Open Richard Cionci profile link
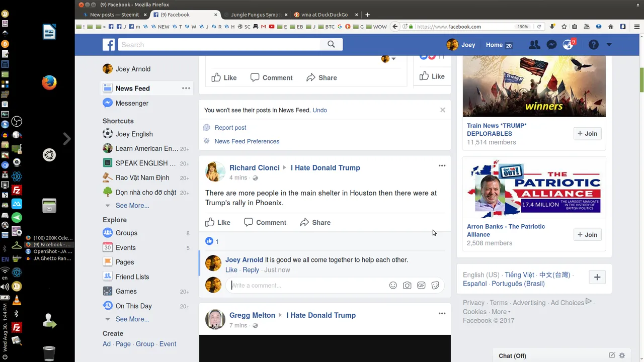 255,168
